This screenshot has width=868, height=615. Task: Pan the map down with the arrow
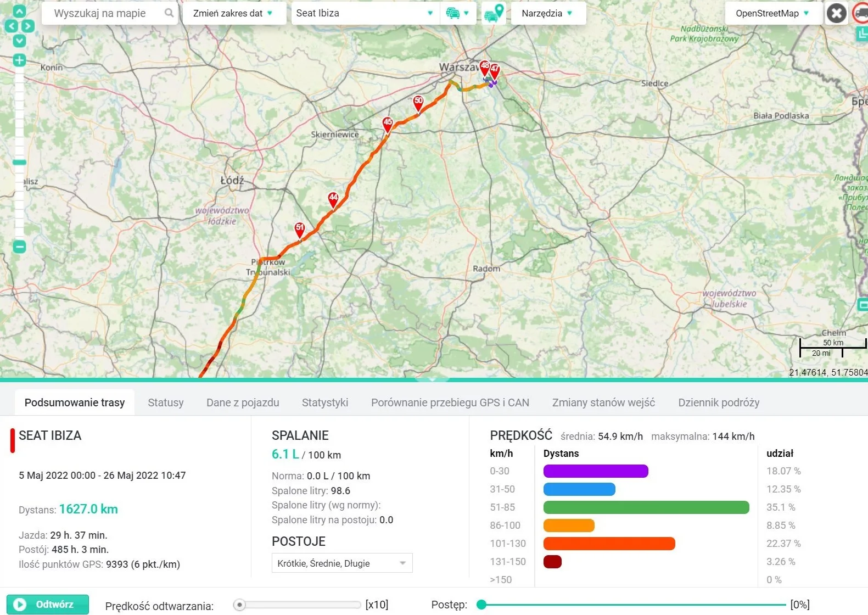tap(19, 40)
